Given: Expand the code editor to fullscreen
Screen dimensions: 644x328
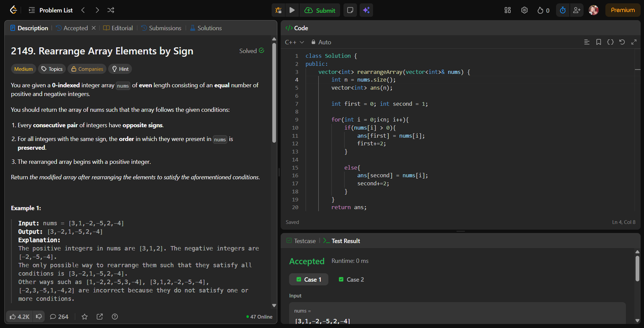Looking at the screenshot, I should coord(634,42).
